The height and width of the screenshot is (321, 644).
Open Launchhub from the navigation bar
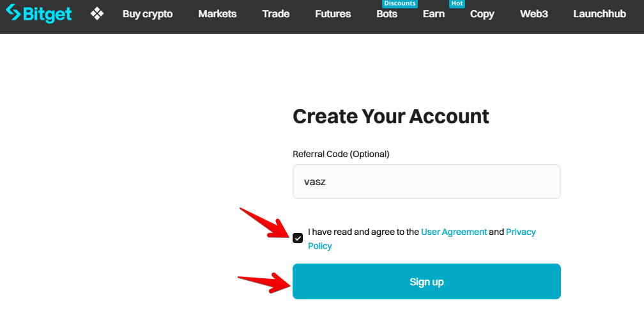click(599, 14)
